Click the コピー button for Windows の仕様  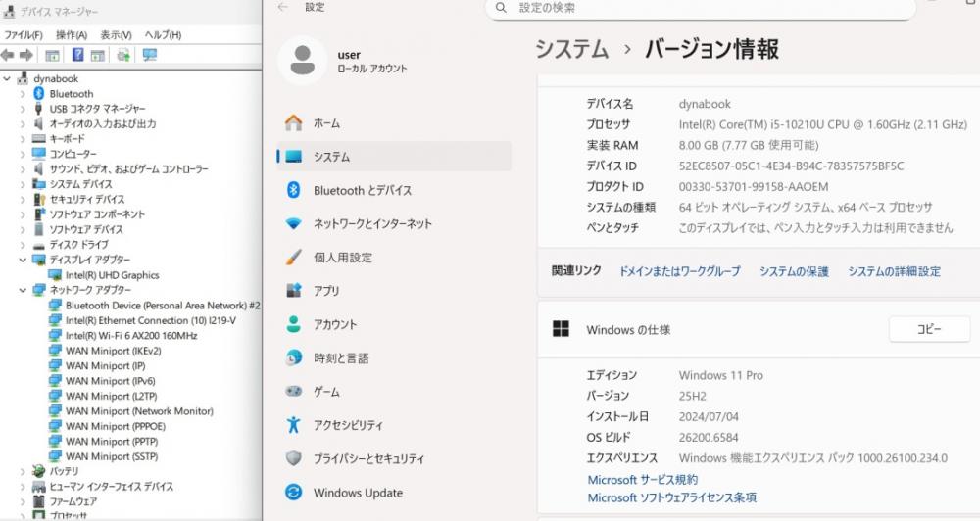coord(929,329)
